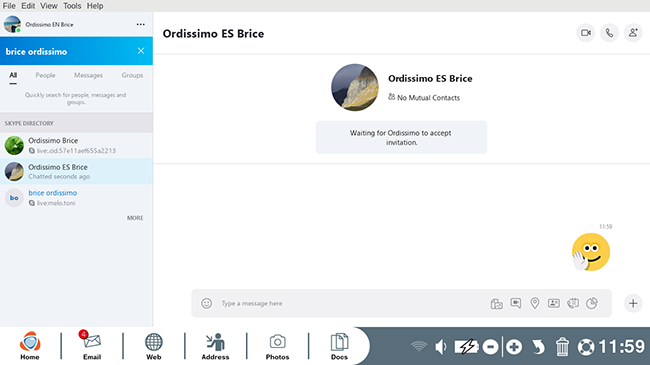Click the plus button beside message box
The width and height of the screenshot is (650, 365).
tap(633, 303)
